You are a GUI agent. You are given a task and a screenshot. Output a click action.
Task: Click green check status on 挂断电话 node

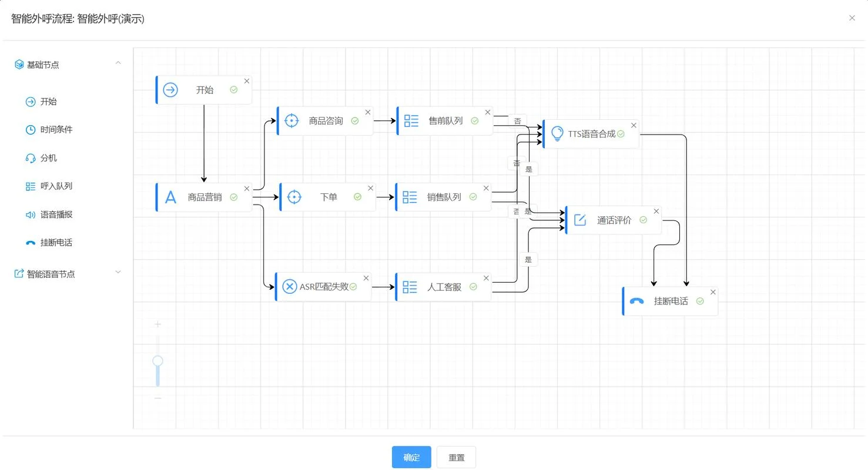tap(700, 301)
